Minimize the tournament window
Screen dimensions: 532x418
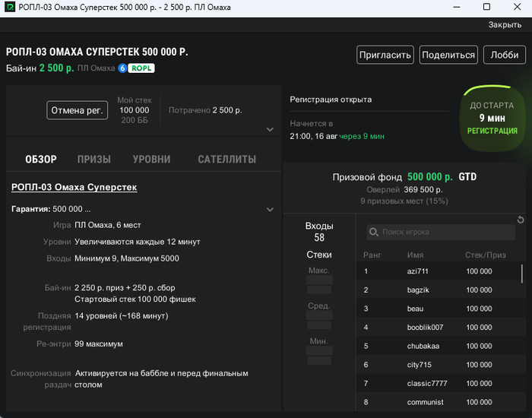click(x=457, y=7)
